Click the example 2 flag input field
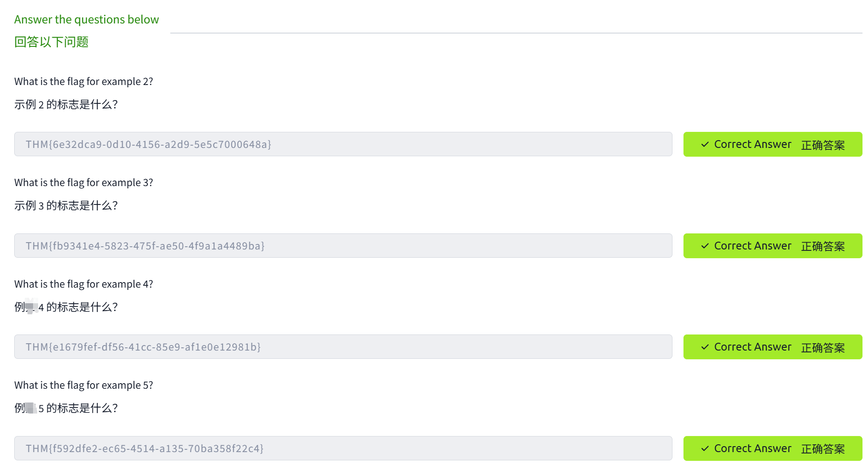Viewport: 868px width, 476px height. [343, 144]
